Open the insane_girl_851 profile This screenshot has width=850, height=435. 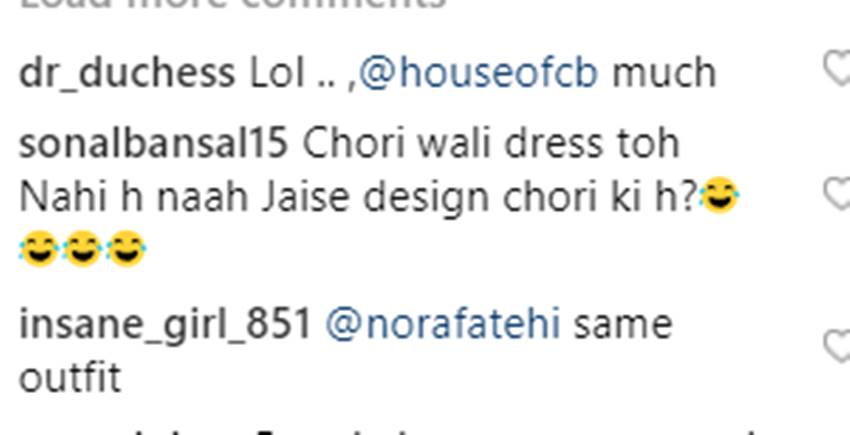pyautogui.click(x=165, y=325)
